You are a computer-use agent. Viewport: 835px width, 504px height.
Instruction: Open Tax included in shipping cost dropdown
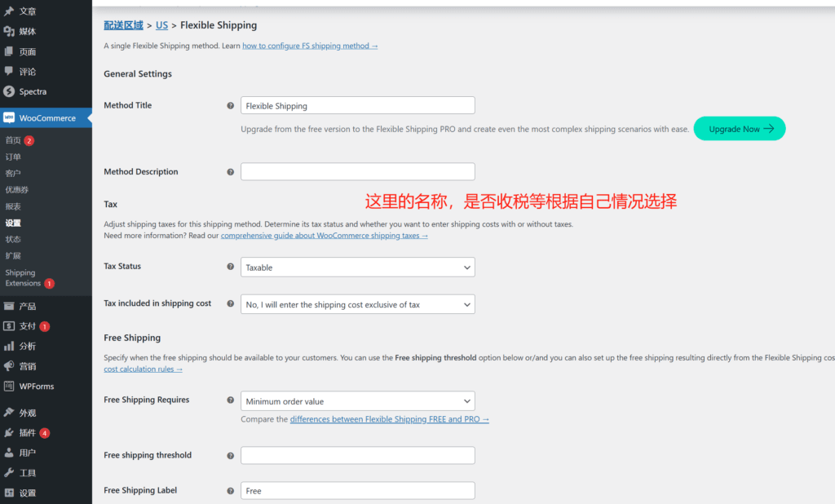click(x=358, y=304)
